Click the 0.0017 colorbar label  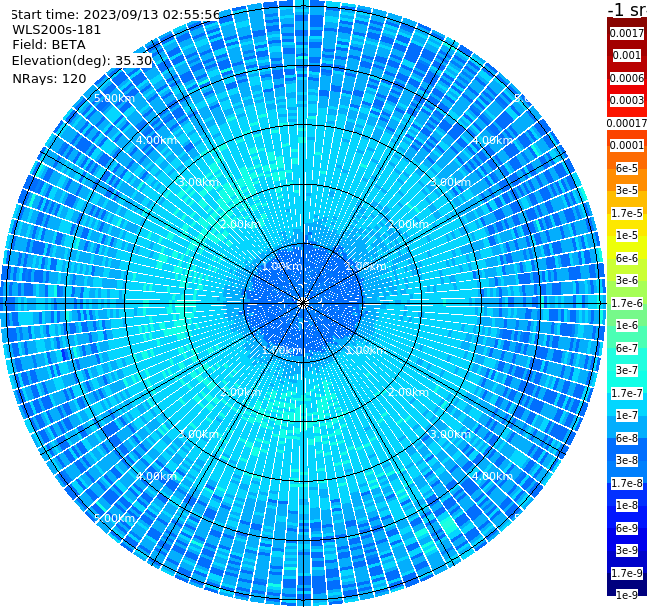[627, 33]
